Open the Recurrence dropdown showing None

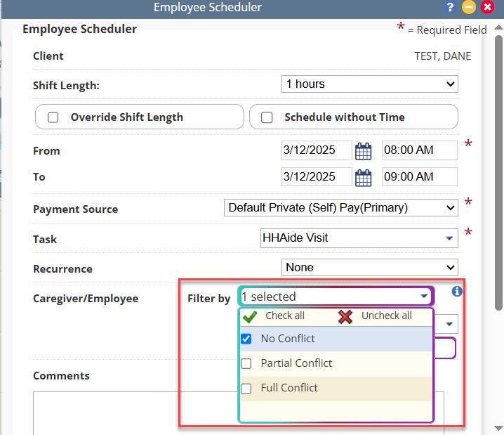(x=370, y=267)
